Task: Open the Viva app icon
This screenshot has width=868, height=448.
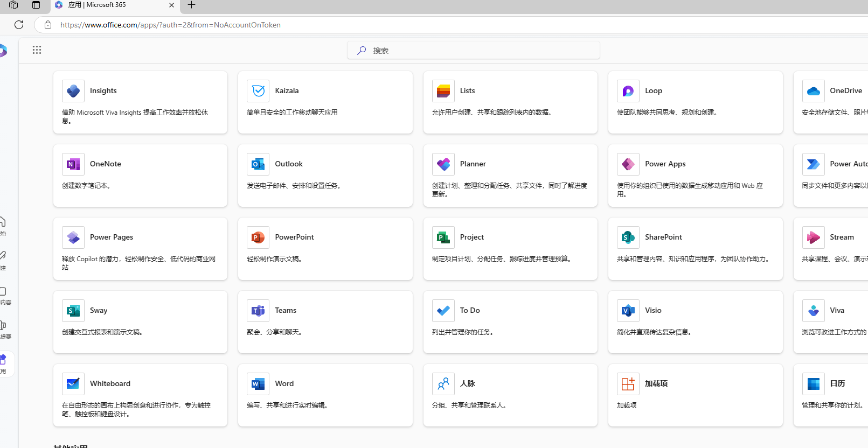Action: coord(814,311)
